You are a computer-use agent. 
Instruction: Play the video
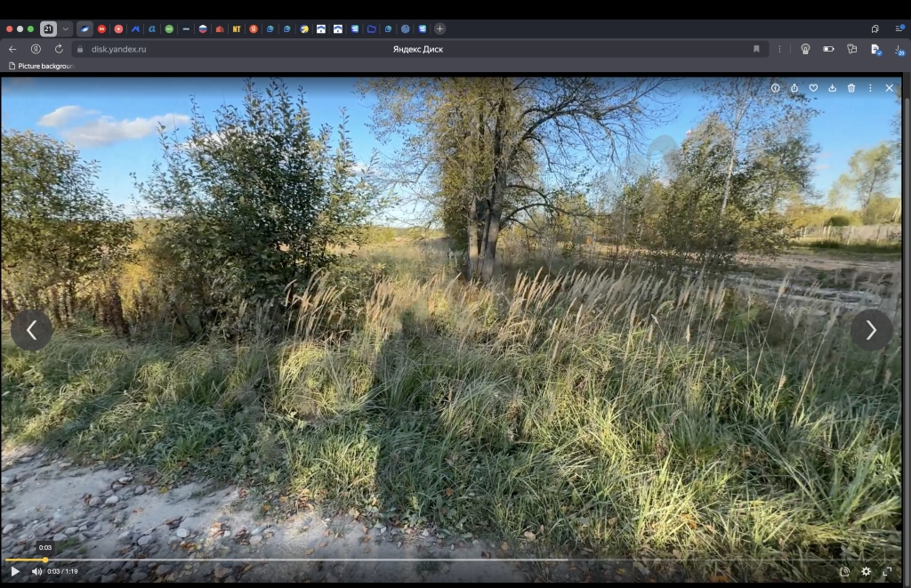tap(15, 571)
